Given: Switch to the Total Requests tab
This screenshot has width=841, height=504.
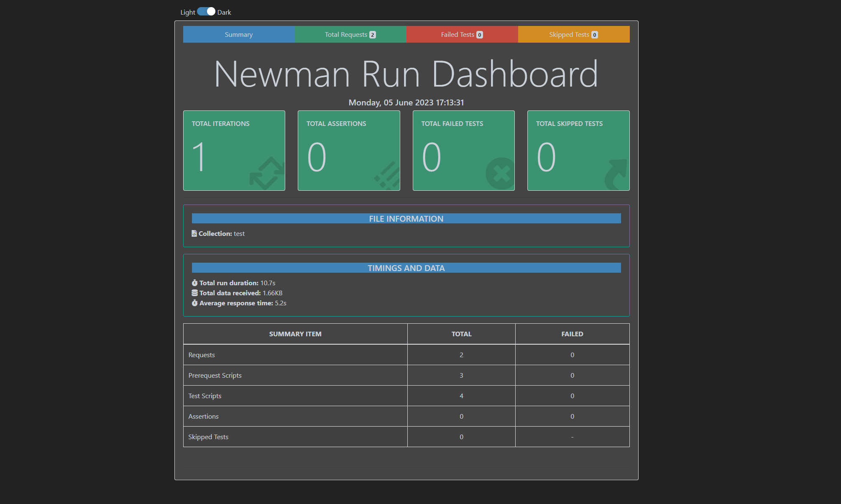Looking at the screenshot, I should (x=350, y=34).
